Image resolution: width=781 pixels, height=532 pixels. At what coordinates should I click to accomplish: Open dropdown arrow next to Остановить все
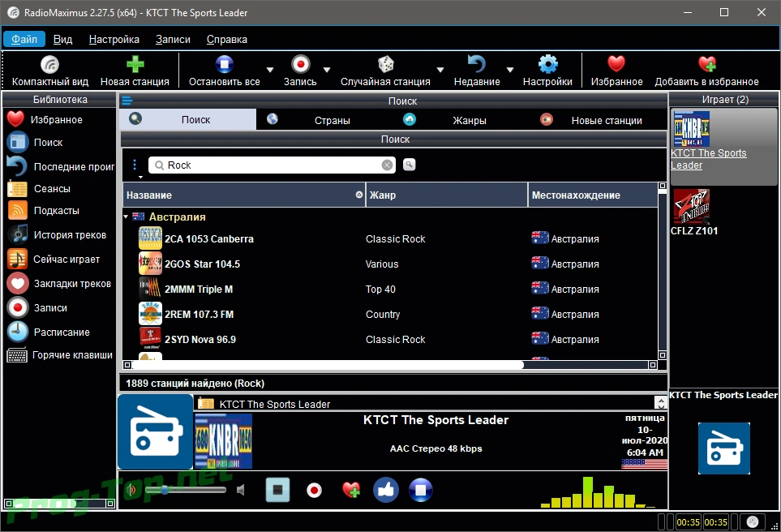click(269, 71)
